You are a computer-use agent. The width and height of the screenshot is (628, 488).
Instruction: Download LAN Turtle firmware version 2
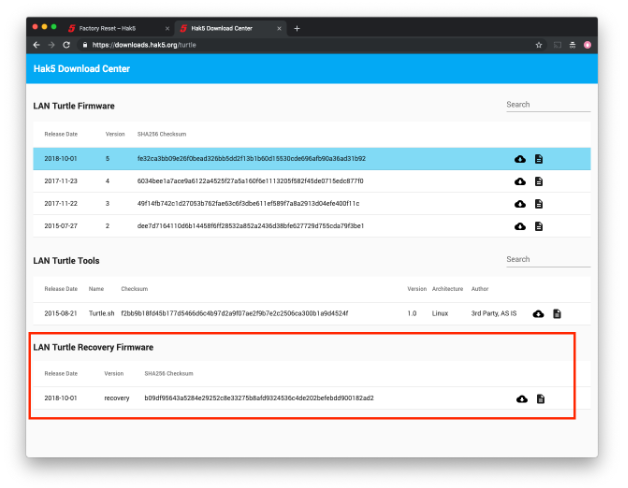[520, 226]
